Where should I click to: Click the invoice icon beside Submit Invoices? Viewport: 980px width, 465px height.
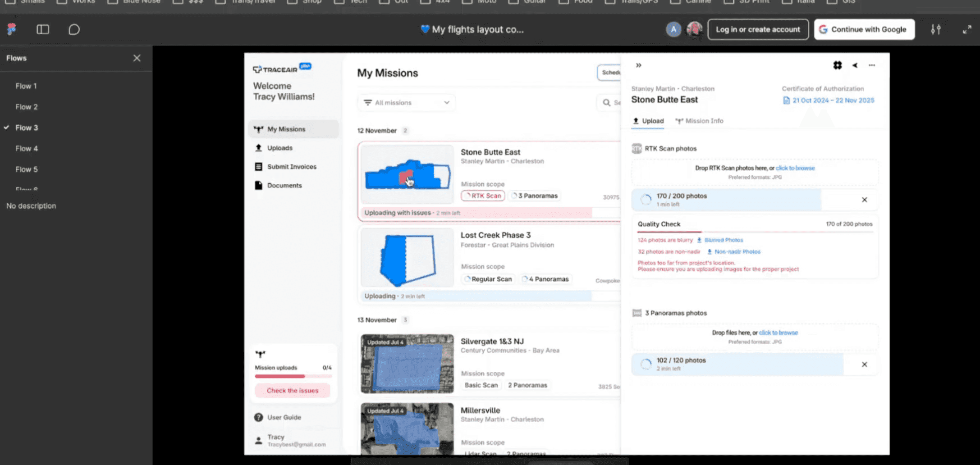pos(258,167)
